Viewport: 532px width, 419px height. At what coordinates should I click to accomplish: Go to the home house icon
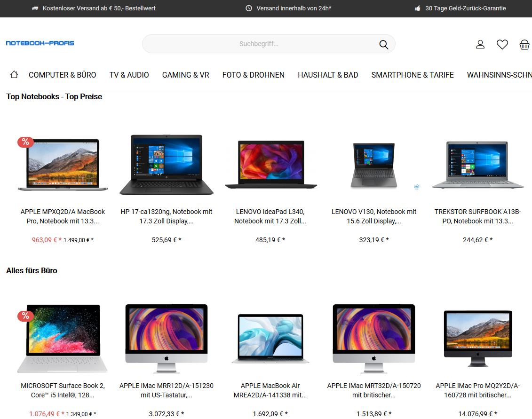pyautogui.click(x=14, y=74)
